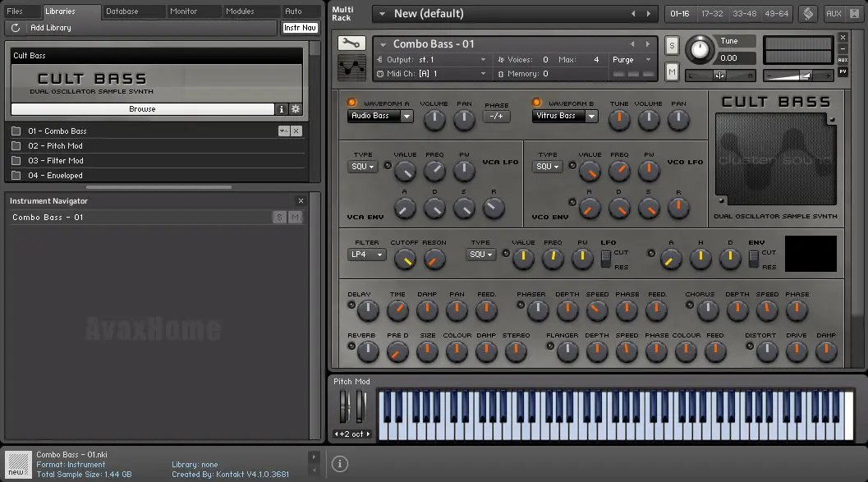Open Waveform B Vitrus Bass dropdown
868x482 pixels.
565,117
